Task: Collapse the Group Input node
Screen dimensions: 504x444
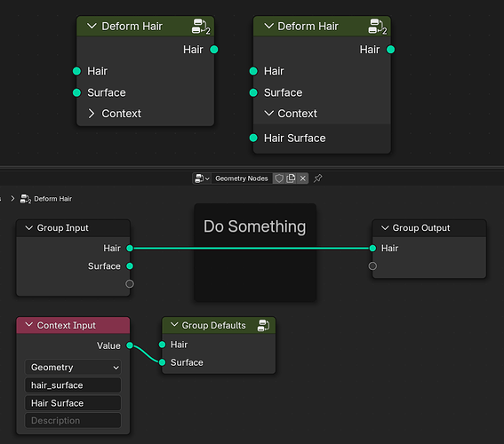Action: tap(29, 228)
